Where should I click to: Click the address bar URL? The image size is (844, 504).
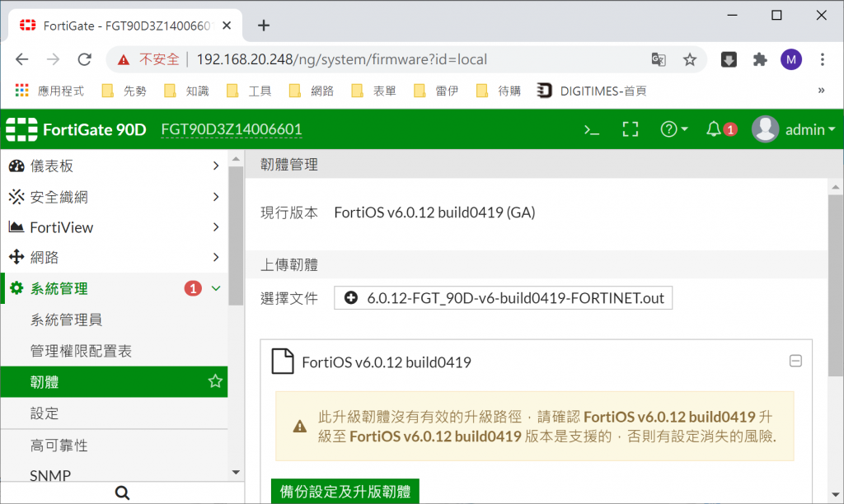(342, 59)
